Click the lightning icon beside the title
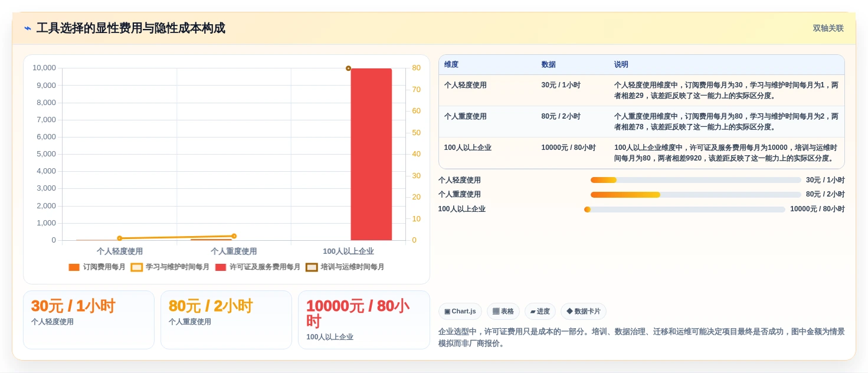 coord(28,28)
